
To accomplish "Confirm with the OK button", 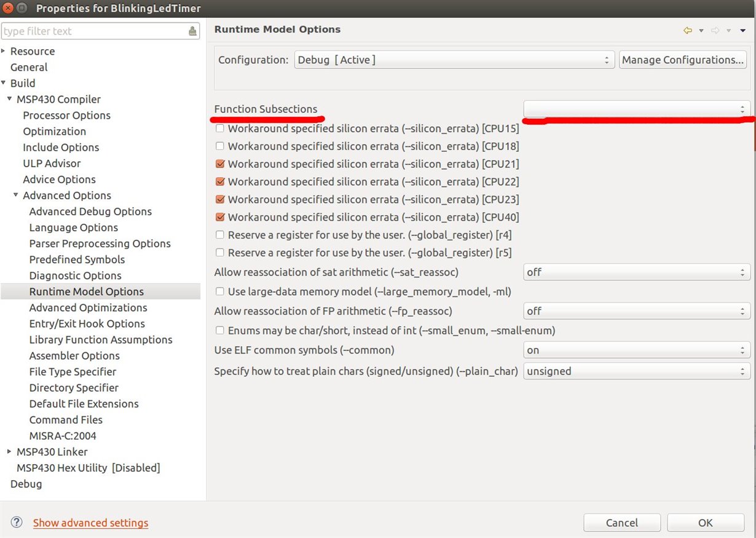I will 706,523.
